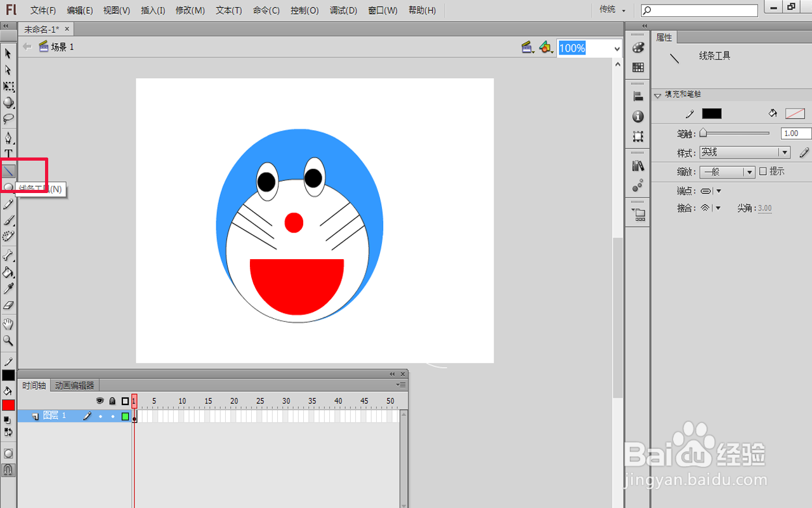Open the 窗口(W) menu
812x508 pixels.
click(x=382, y=10)
